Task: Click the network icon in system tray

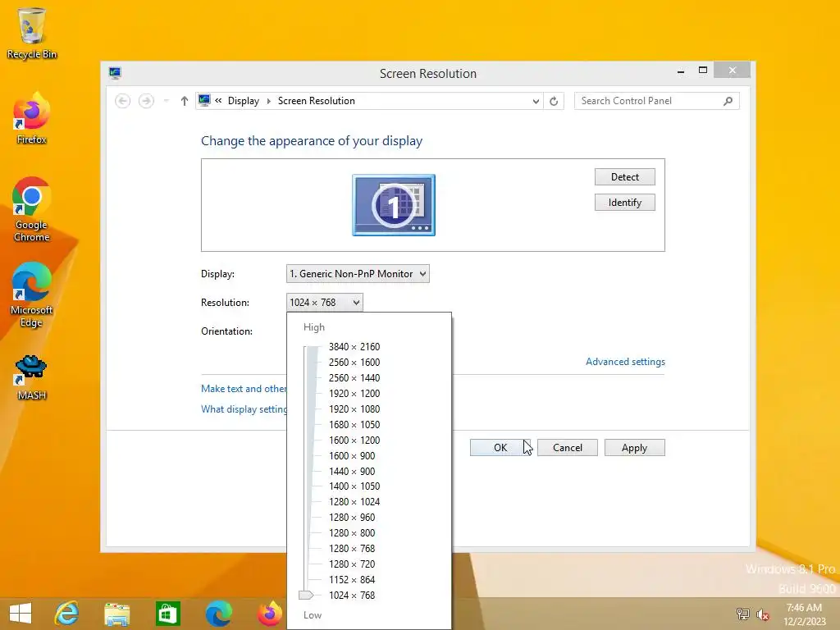Action: [x=743, y=614]
